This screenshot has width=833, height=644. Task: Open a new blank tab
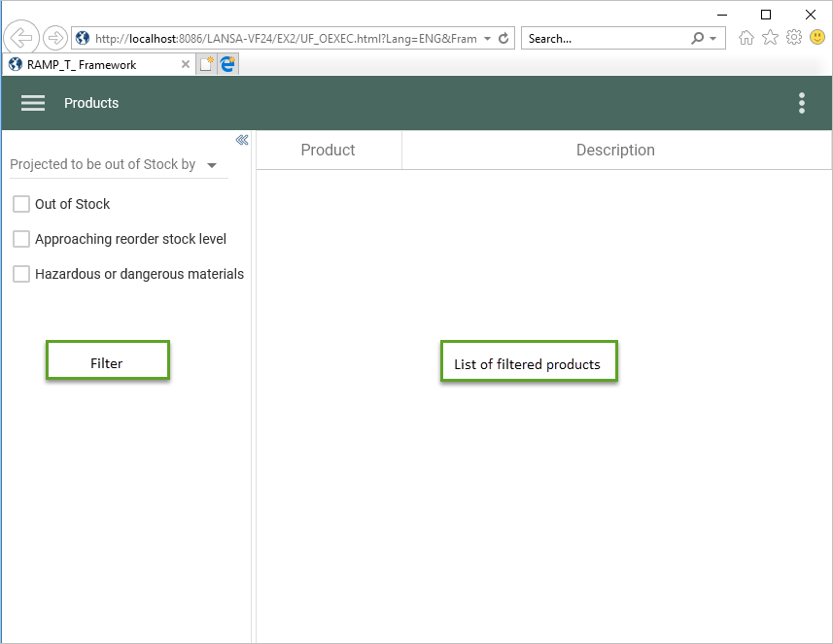(x=206, y=64)
